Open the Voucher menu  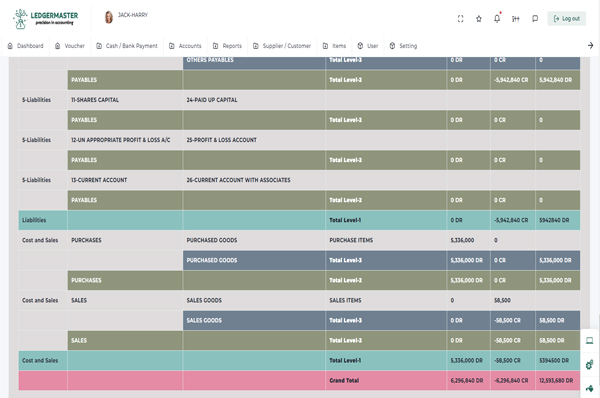[x=70, y=46]
